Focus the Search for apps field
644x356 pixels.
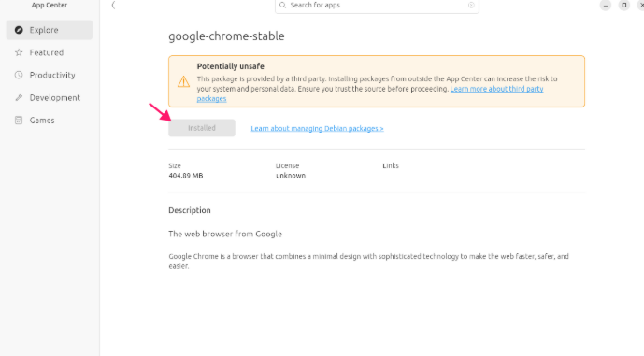pos(377,6)
